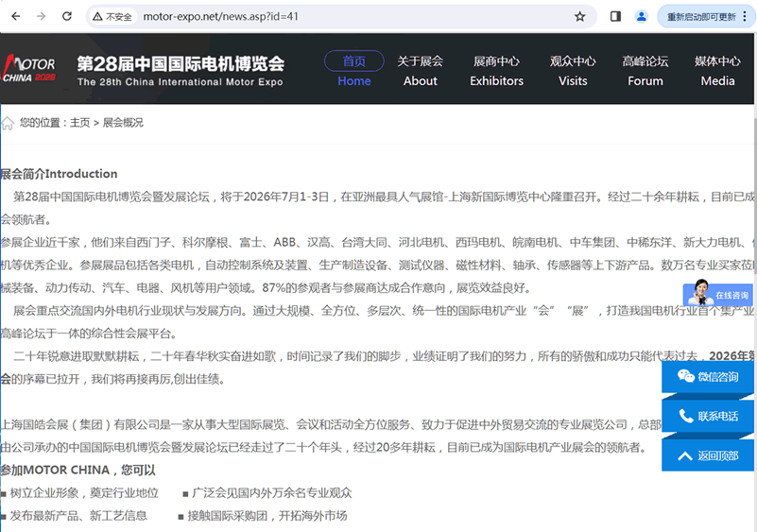
Task: Click the browser back arrow
Action: pyautogui.click(x=15, y=16)
